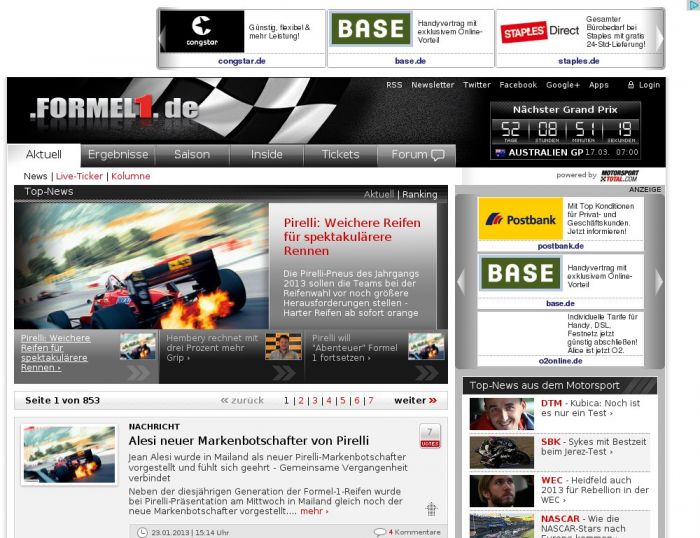The width and height of the screenshot is (700, 538).
Task: Select 'Pirelli will Abenteuer Formel 1 fortsetzen' teaser
Action: [354, 348]
